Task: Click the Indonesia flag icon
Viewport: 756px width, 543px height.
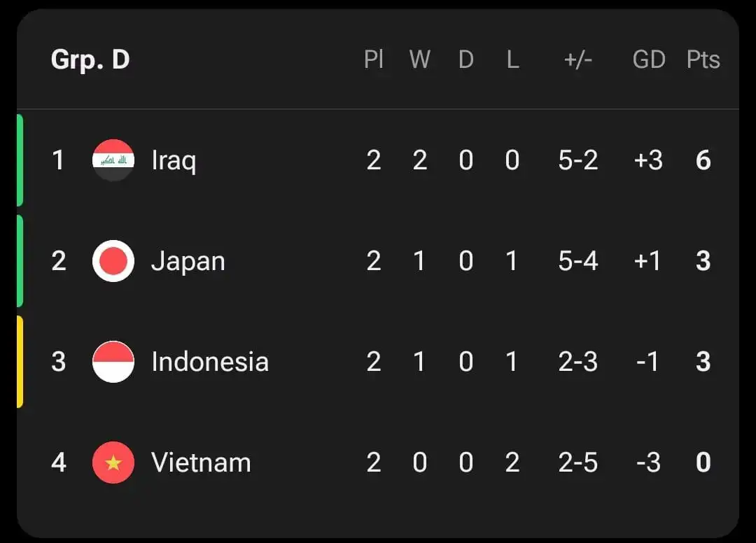Action: 113,361
